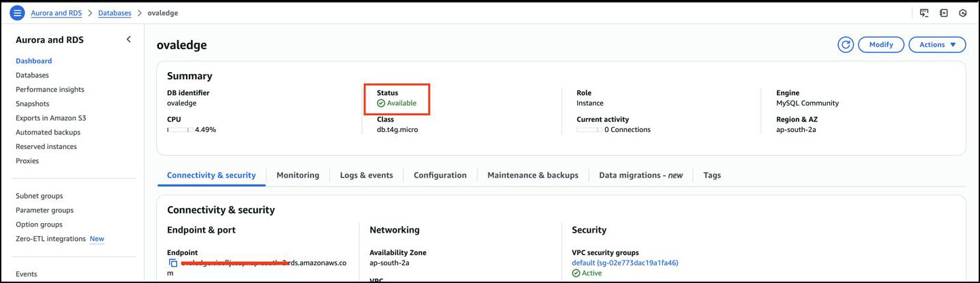The width and height of the screenshot is (980, 283).
Task: Click the refresh icon button
Action: (x=846, y=45)
